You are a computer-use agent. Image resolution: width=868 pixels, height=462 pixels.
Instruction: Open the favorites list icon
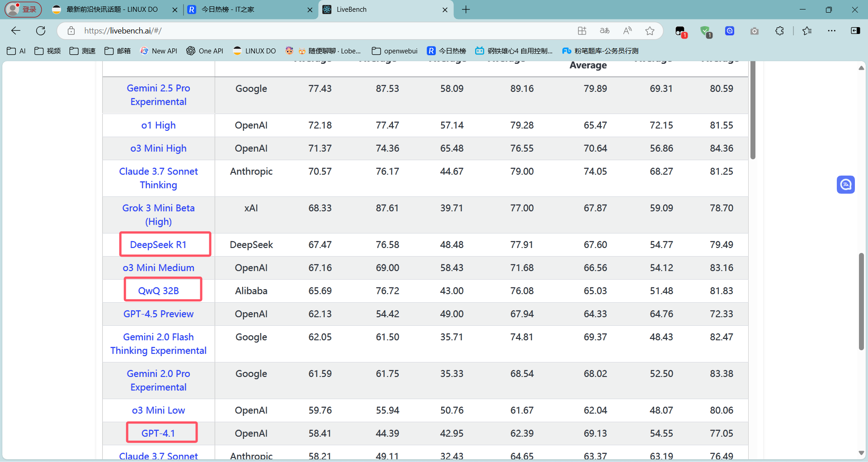coord(807,31)
